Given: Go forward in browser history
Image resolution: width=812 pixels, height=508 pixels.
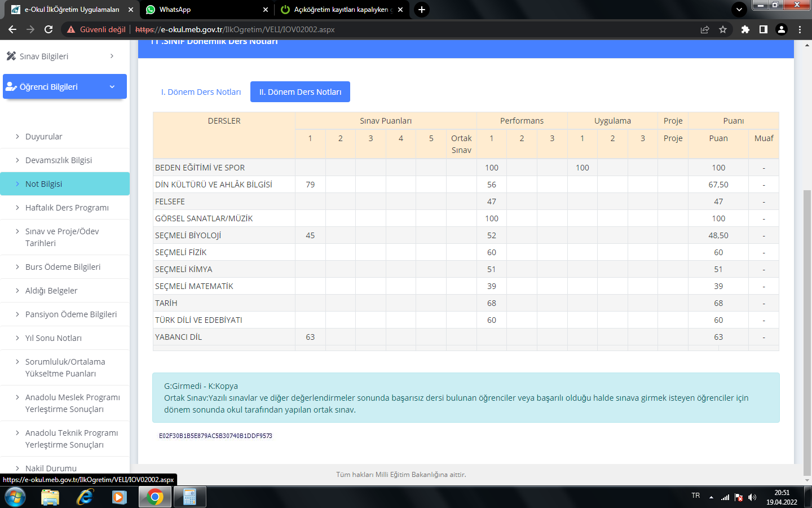Looking at the screenshot, I should pyautogui.click(x=30, y=29).
